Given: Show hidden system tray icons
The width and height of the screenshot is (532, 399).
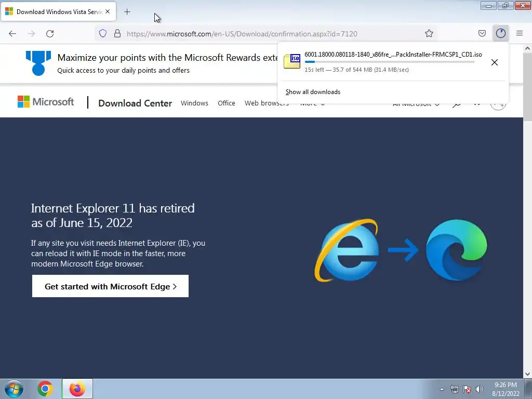Looking at the screenshot, I should coord(442,390).
